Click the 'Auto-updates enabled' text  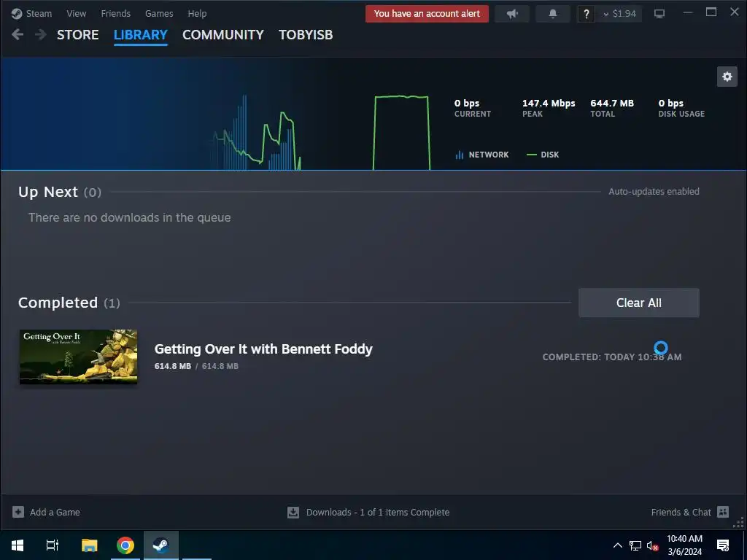pos(654,192)
